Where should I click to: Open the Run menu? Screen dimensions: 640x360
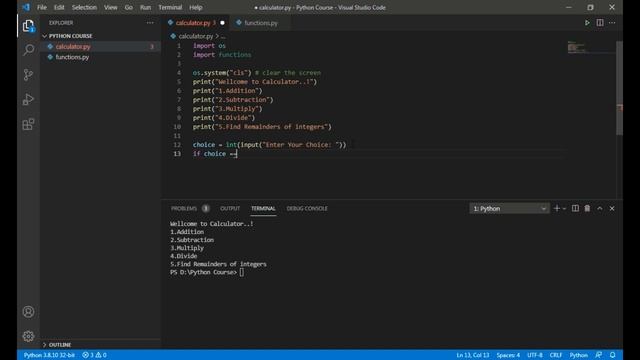point(145,7)
